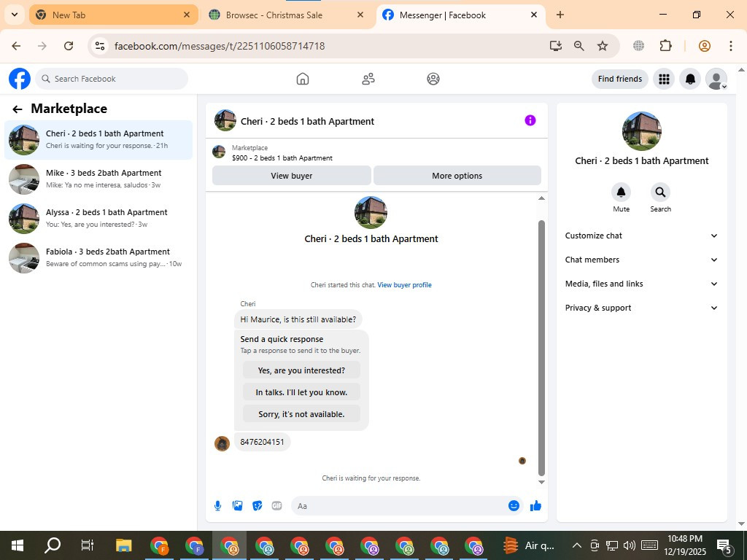Viewport: 747px width, 560px height.
Task: Choose a sticker in message composer
Action: click(x=258, y=506)
